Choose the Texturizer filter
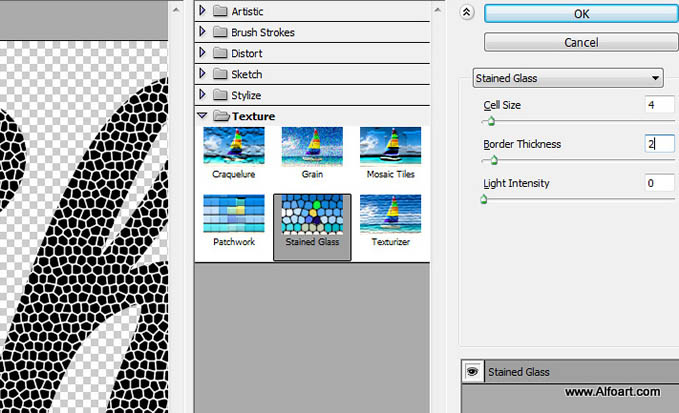This screenshot has width=679, height=413. (x=390, y=220)
